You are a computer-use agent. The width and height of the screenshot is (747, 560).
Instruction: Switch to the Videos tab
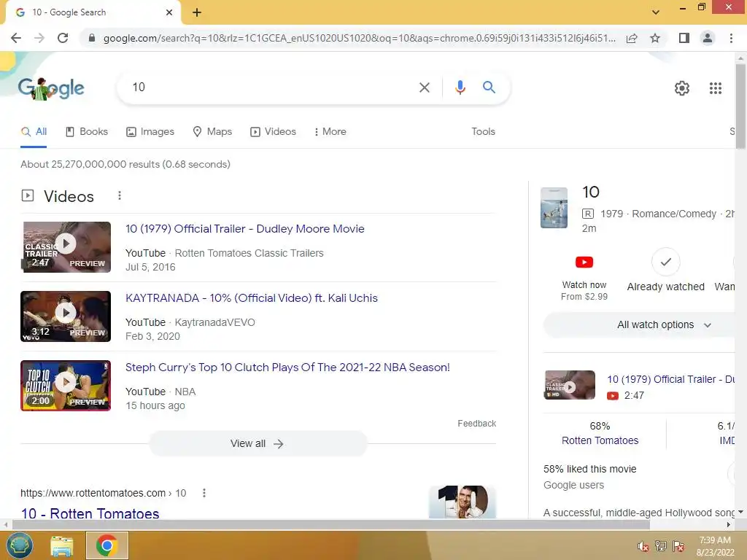point(274,132)
